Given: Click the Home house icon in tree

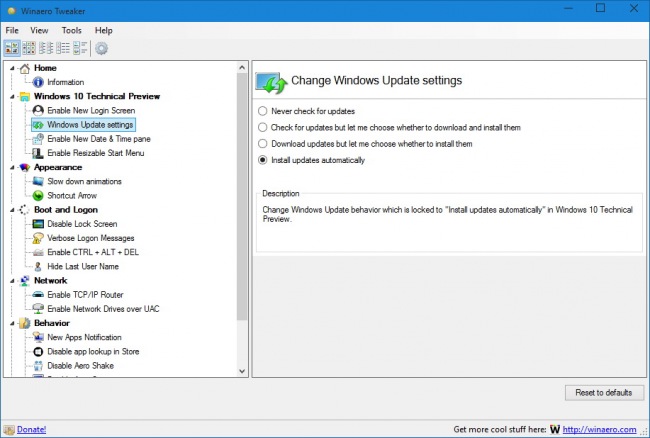Looking at the screenshot, I should 25,68.
